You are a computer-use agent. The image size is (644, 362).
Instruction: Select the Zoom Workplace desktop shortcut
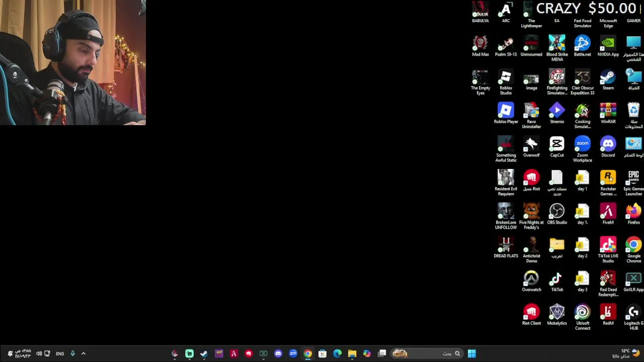point(582,149)
